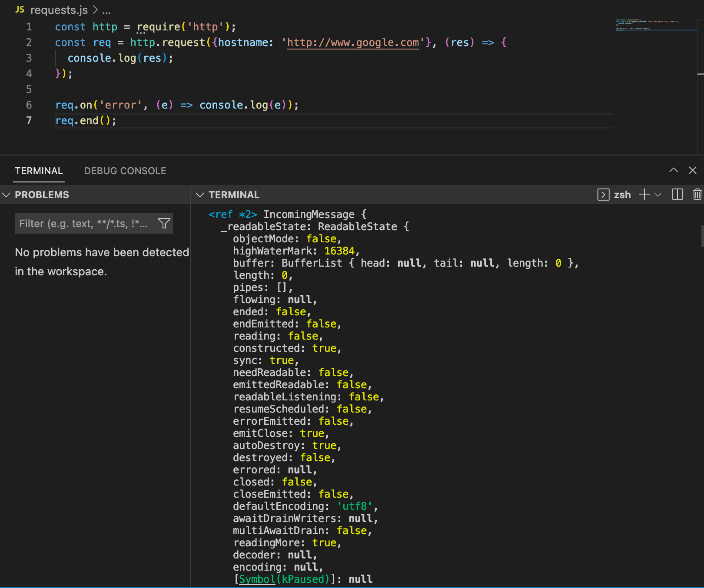Click 'objectMode: false,' line
This screenshot has height=588, width=704.
(287, 239)
